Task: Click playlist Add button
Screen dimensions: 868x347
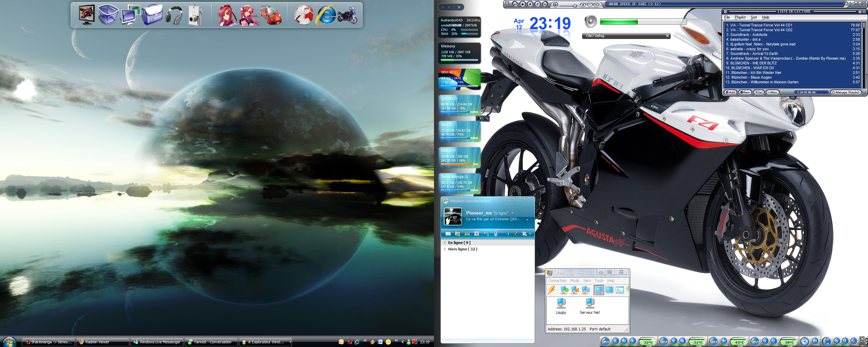Action: [730, 93]
